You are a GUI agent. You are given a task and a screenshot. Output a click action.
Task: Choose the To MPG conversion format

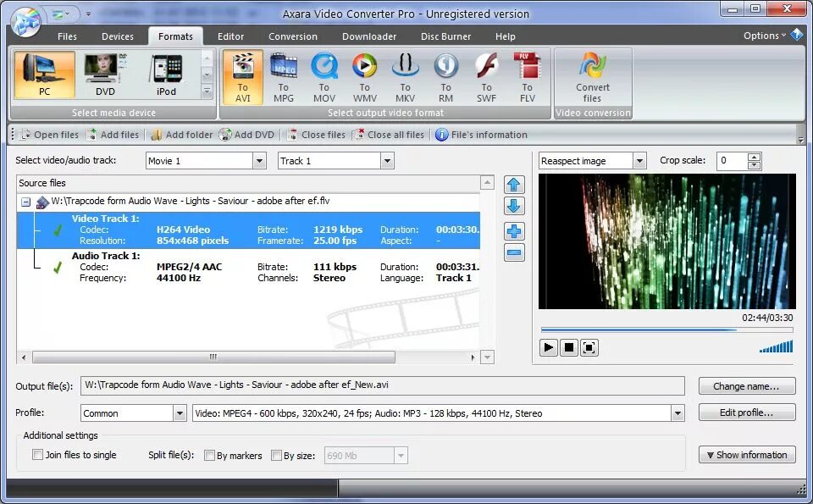[284, 76]
